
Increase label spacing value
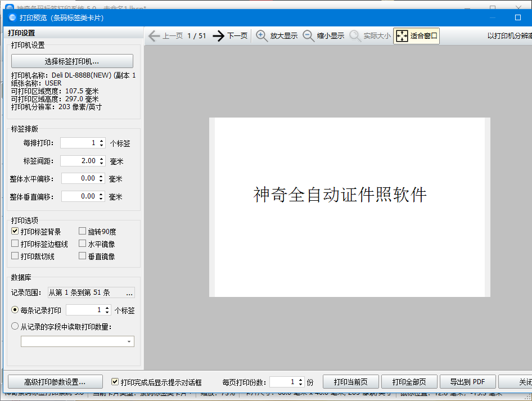pyautogui.click(x=101, y=159)
